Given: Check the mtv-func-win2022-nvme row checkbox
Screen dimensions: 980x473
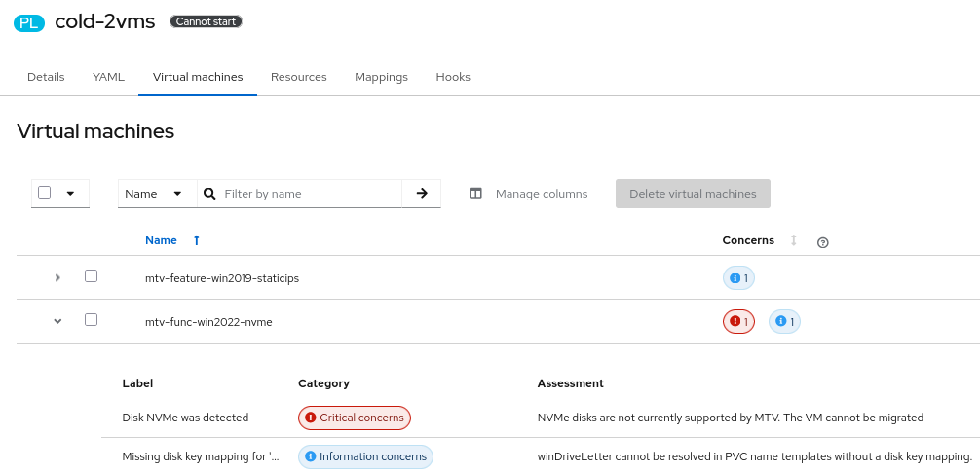Looking at the screenshot, I should 92,320.
